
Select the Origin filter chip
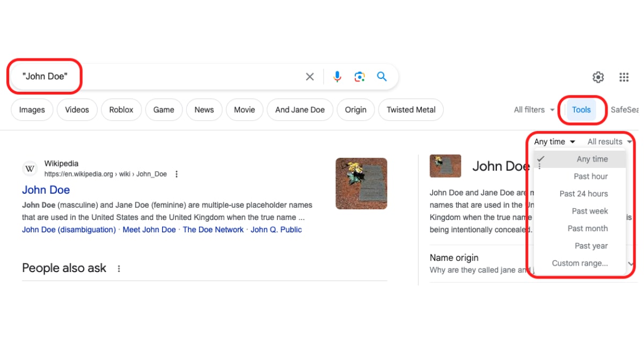pyautogui.click(x=356, y=109)
